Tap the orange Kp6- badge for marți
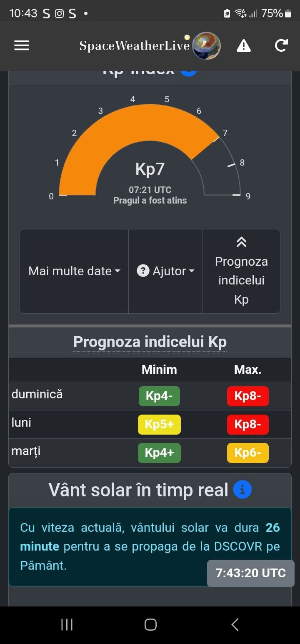This screenshot has width=300, height=644. pos(248,453)
